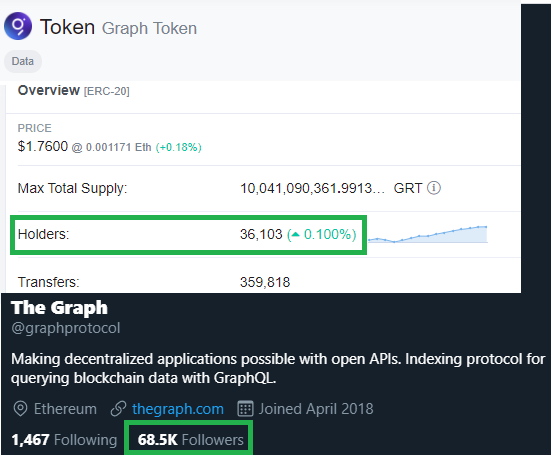
Task: Click the link chain icon beside thegraph.com
Action: point(118,409)
